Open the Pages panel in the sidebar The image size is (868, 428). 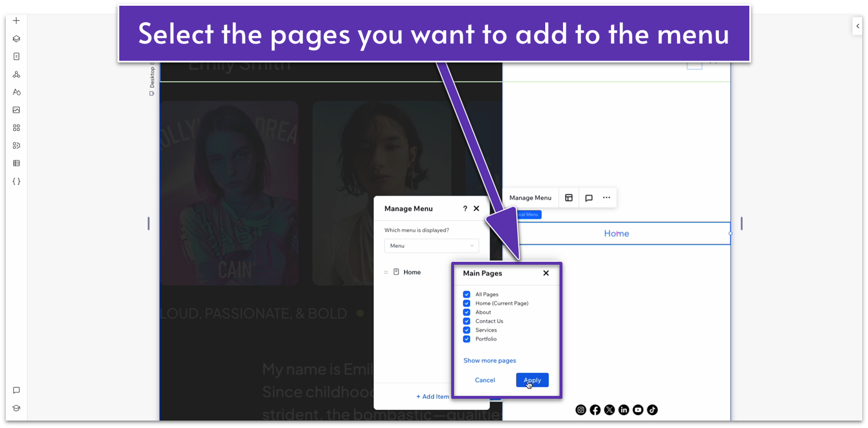click(16, 56)
